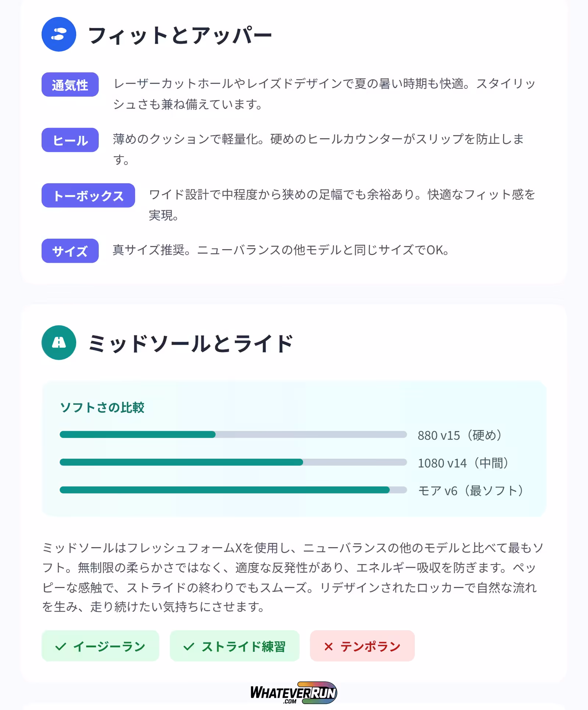Image resolution: width=588 pixels, height=710 pixels.
Task: Click the トーボックス label badge
Action: tap(88, 196)
